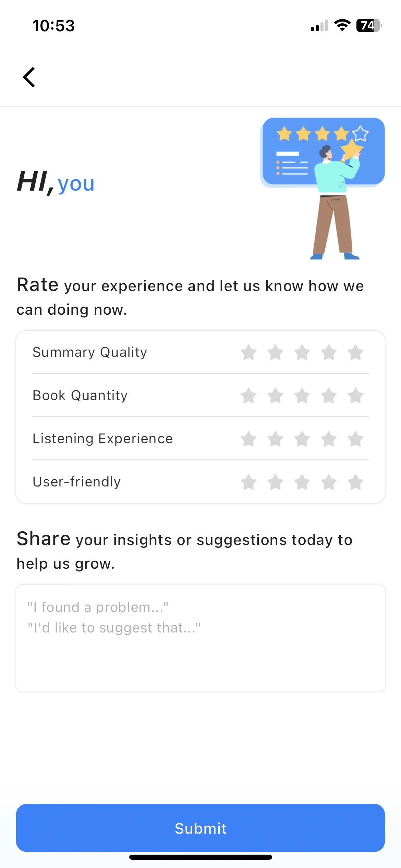Rate Listening Experience four stars
The image size is (401, 868).
pos(329,439)
